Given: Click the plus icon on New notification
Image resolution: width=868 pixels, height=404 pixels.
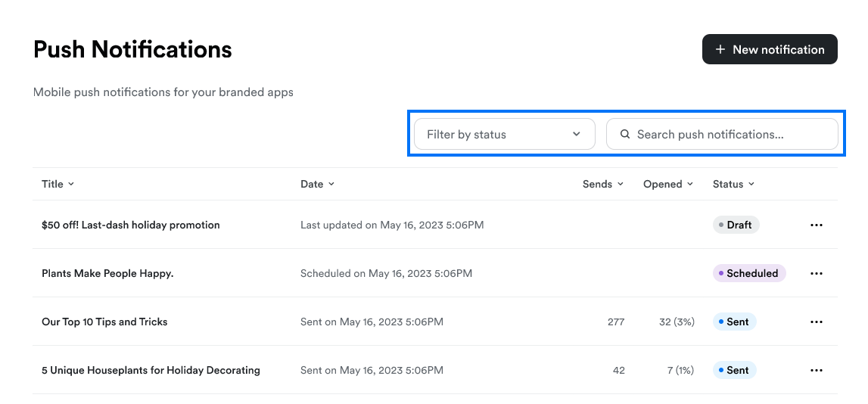Looking at the screenshot, I should point(720,49).
